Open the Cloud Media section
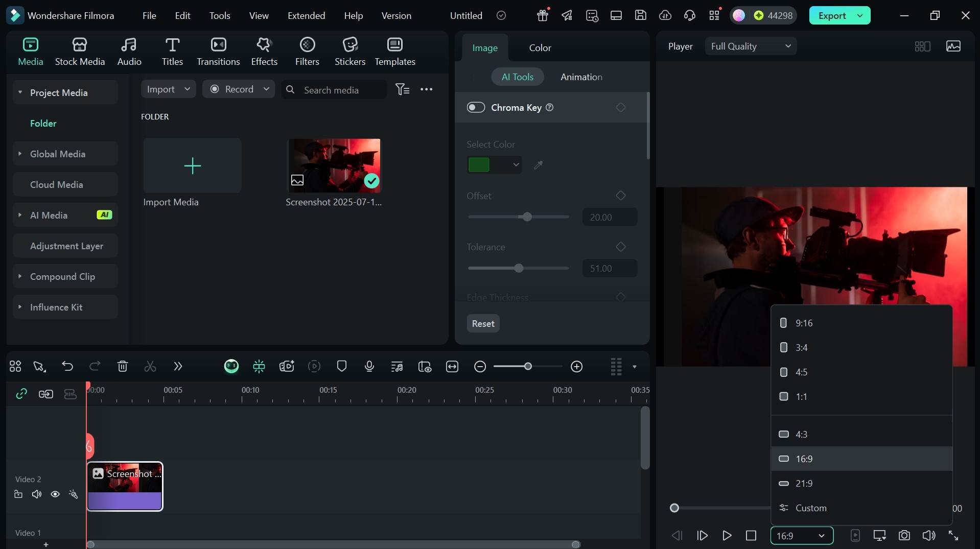The image size is (980, 549). point(65,184)
